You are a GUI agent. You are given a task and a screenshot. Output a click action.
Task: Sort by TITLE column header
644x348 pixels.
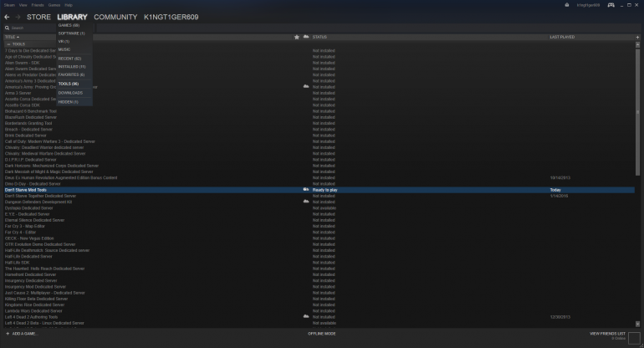point(12,37)
